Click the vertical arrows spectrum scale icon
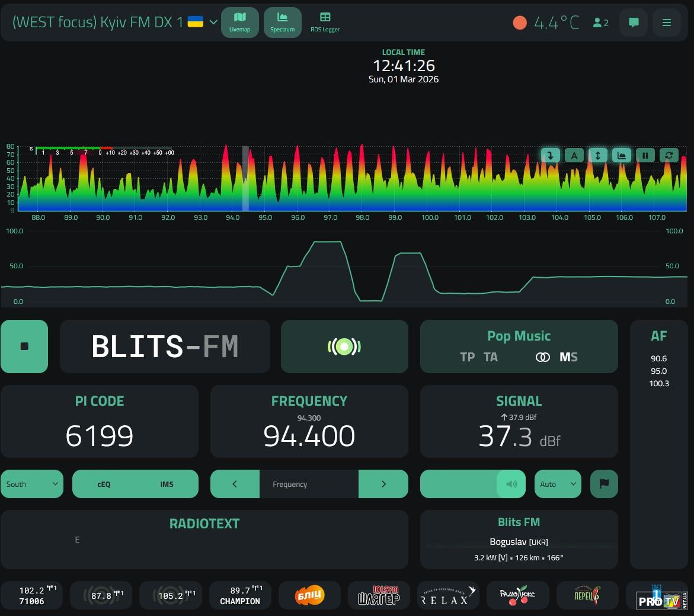The width and height of the screenshot is (694, 616). (597, 155)
